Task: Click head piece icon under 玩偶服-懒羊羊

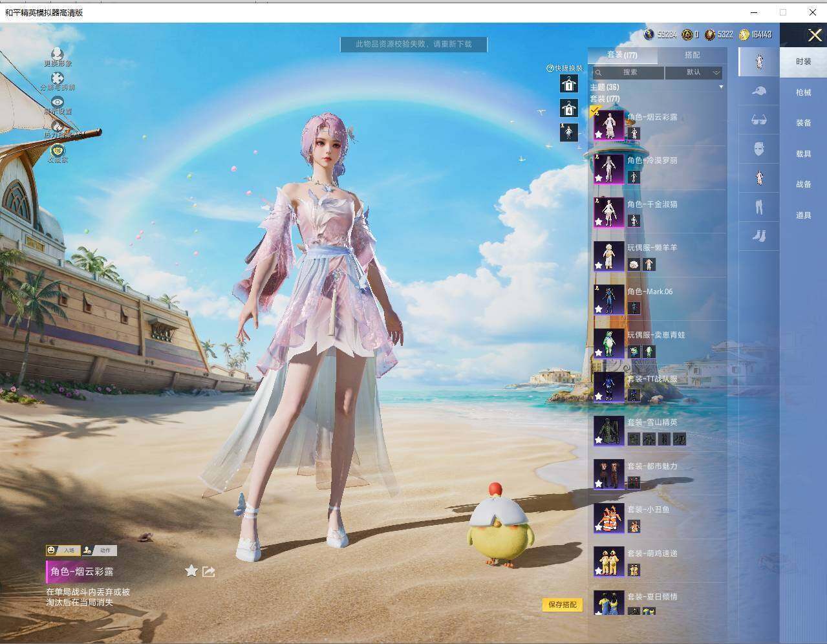Action: click(x=634, y=264)
